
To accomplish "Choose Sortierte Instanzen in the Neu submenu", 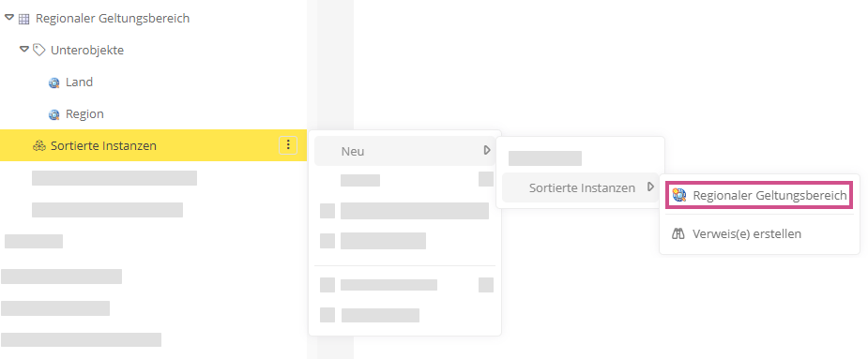I will [580, 188].
